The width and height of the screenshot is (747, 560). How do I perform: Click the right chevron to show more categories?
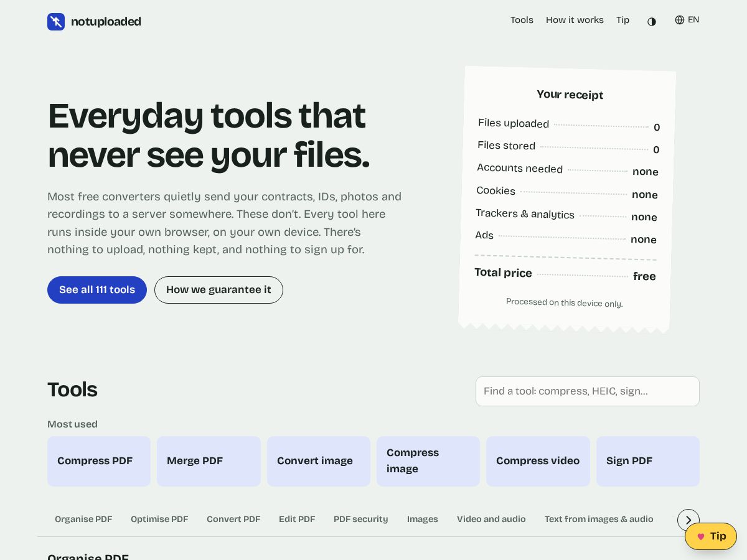[688, 520]
